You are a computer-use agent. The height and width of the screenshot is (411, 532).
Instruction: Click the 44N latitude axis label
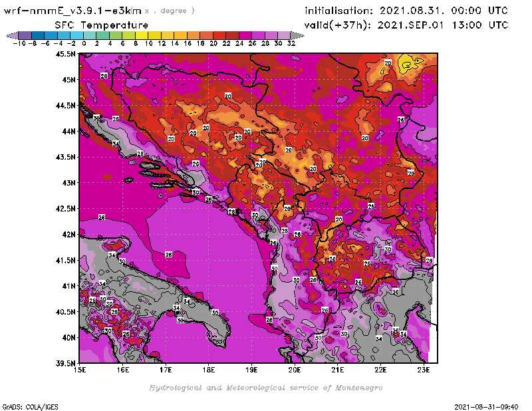[68, 131]
